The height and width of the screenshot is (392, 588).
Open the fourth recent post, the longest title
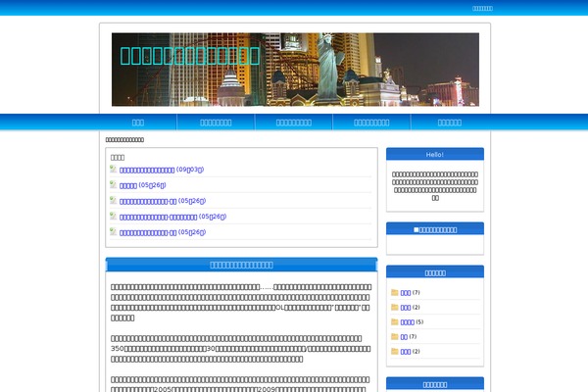[x=172, y=218]
